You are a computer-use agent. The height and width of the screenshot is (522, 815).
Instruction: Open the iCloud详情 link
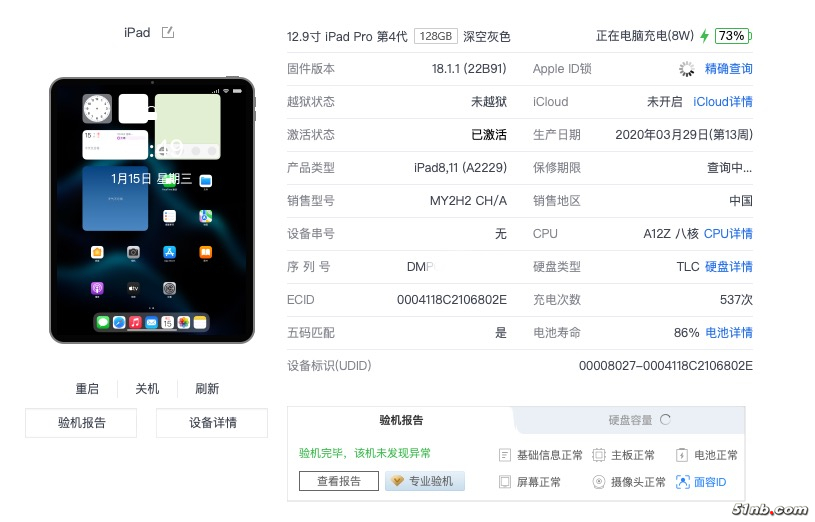click(722, 101)
